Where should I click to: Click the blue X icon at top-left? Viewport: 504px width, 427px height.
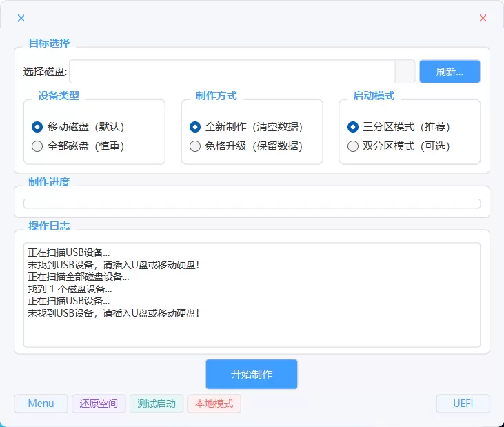coord(21,18)
